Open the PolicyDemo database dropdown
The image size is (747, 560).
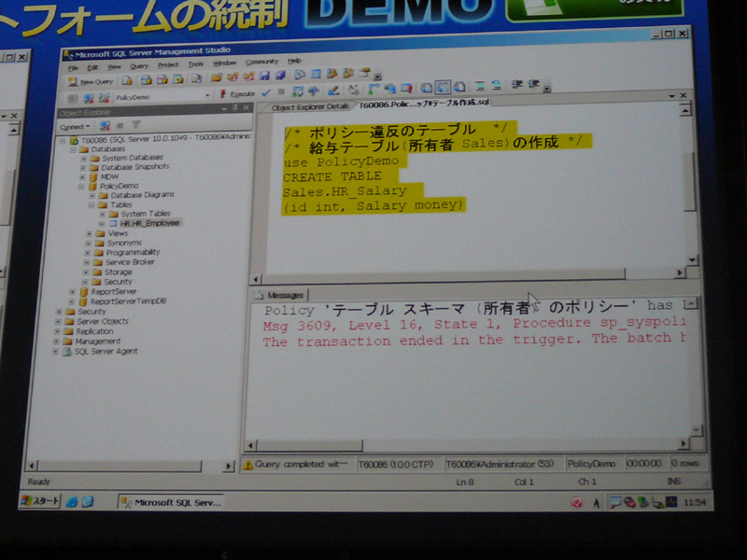click(207, 95)
